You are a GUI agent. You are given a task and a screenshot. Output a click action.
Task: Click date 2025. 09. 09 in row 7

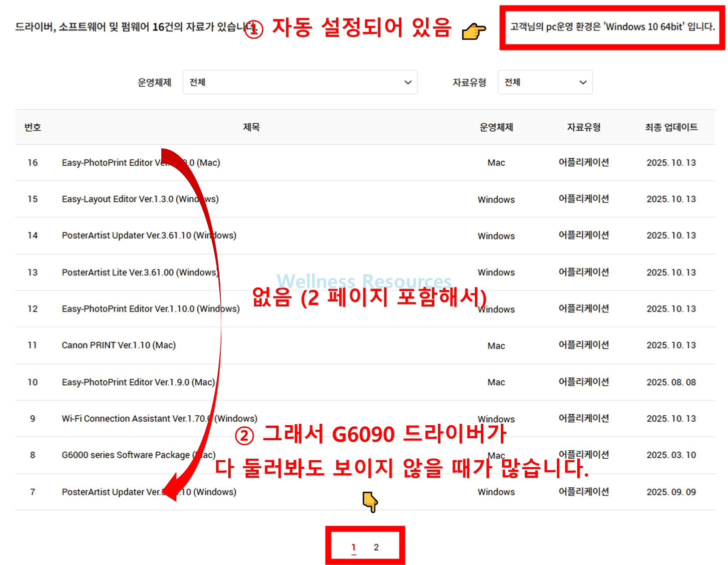click(671, 492)
